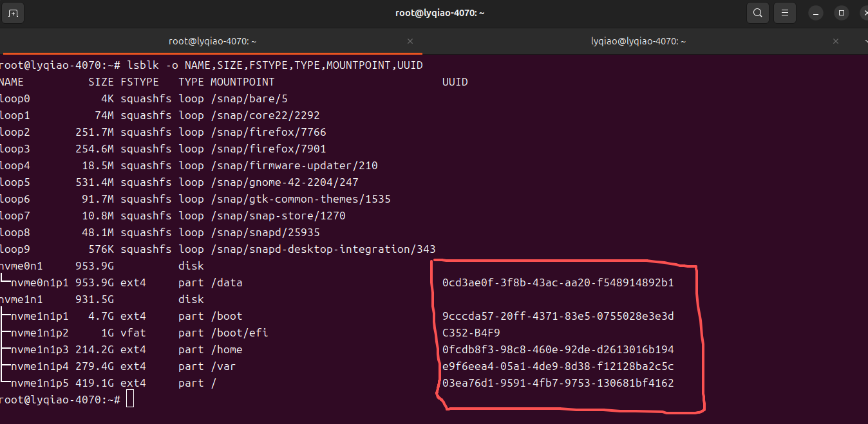Open a new terminal tab
This screenshot has height=424, width=868.
(14, 13)
